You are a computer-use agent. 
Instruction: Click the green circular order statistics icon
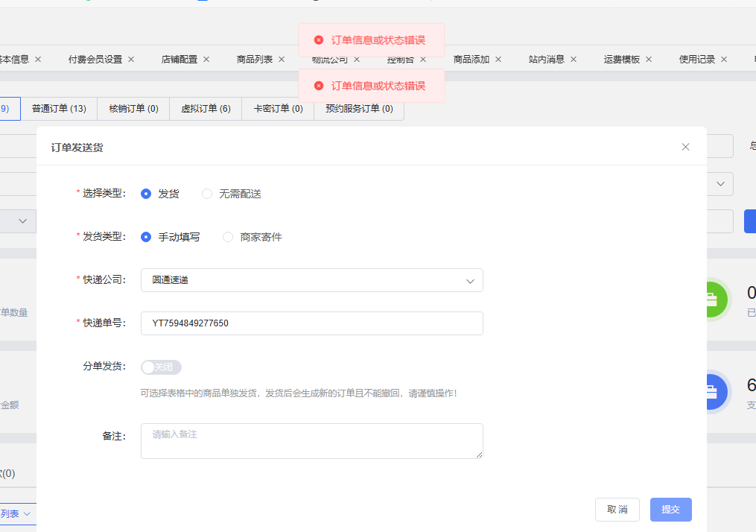point(713,300)
